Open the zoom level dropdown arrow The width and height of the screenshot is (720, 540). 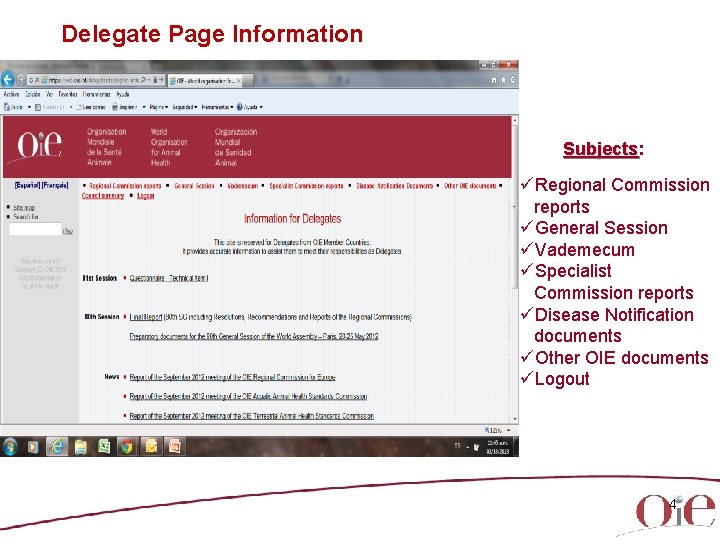coord(508,430)
